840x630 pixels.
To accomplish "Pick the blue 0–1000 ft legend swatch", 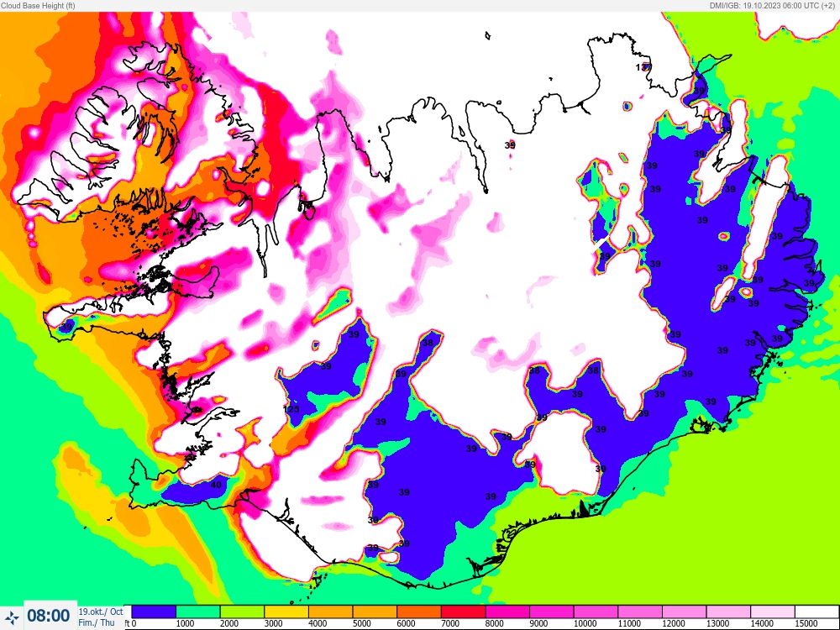I will [x=154, y=612].
